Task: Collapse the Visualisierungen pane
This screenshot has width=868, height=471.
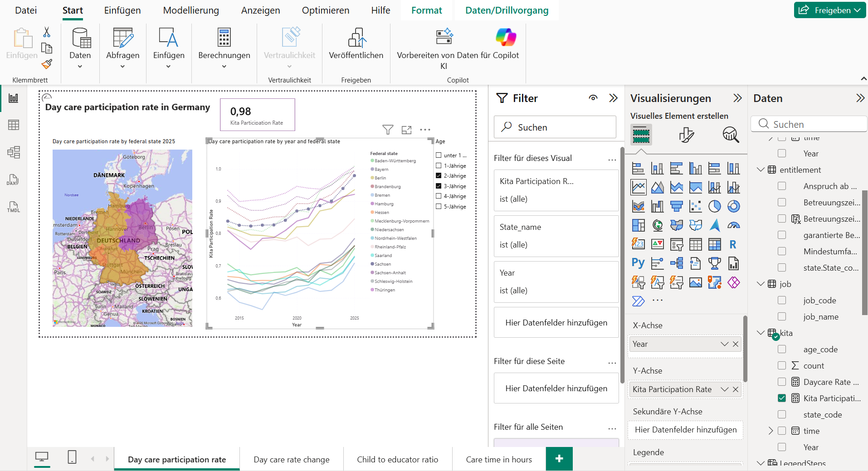Action: coord(738,98)
